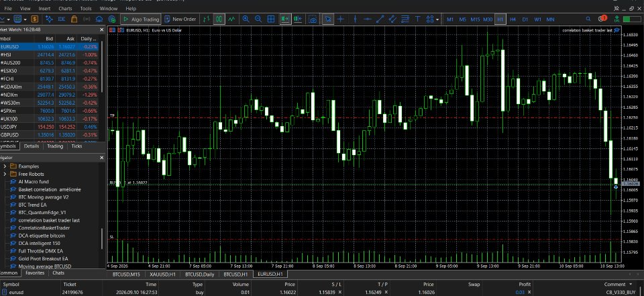Image resolution: width=644 pixels, height=296 pixels.
Task: Switch chart timeframe to M15
Action: [x=475, y=19]
